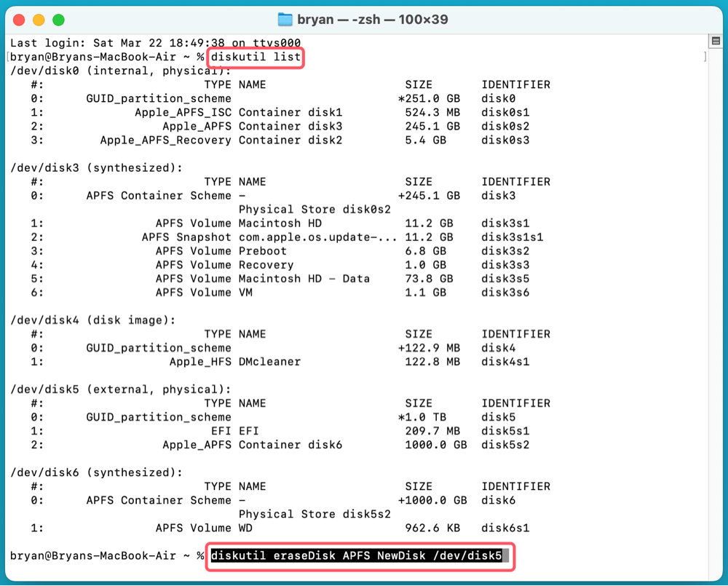
Task: Close the Terminal window with red button
Action: 20,20
